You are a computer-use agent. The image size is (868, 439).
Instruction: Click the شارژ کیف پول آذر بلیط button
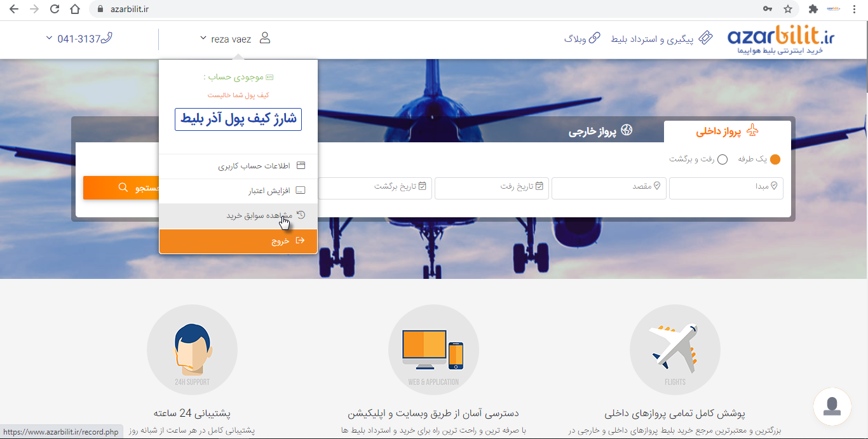pyautogui.click(x=238, y=119)
